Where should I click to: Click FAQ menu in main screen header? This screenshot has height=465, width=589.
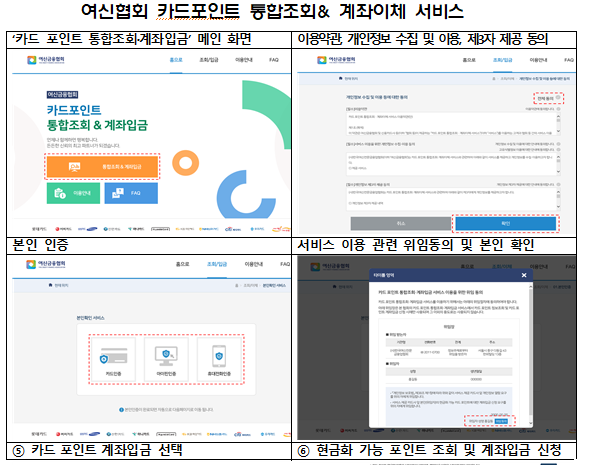click(x=274, y=60)
